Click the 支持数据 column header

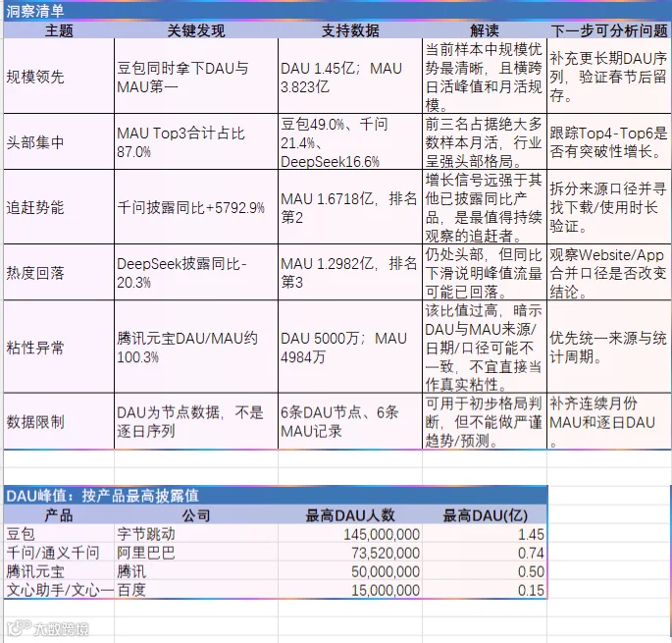tap(350, 30)
